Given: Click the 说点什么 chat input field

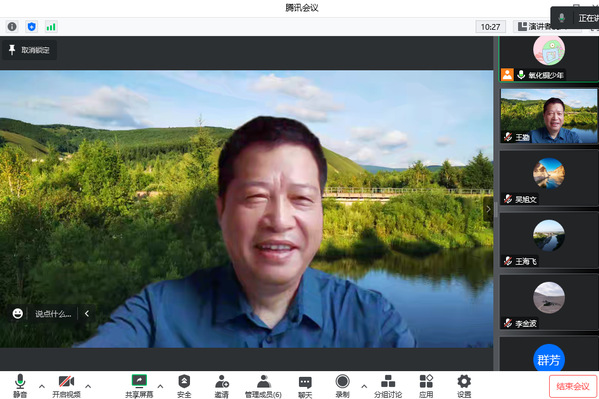Looking at the screenshot, I should pyautogui.click(x=53, y=314).
